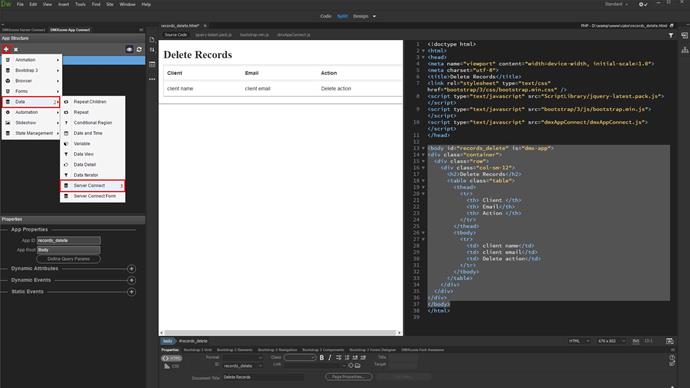Open the Forms submenu

(x=32, y=91)
